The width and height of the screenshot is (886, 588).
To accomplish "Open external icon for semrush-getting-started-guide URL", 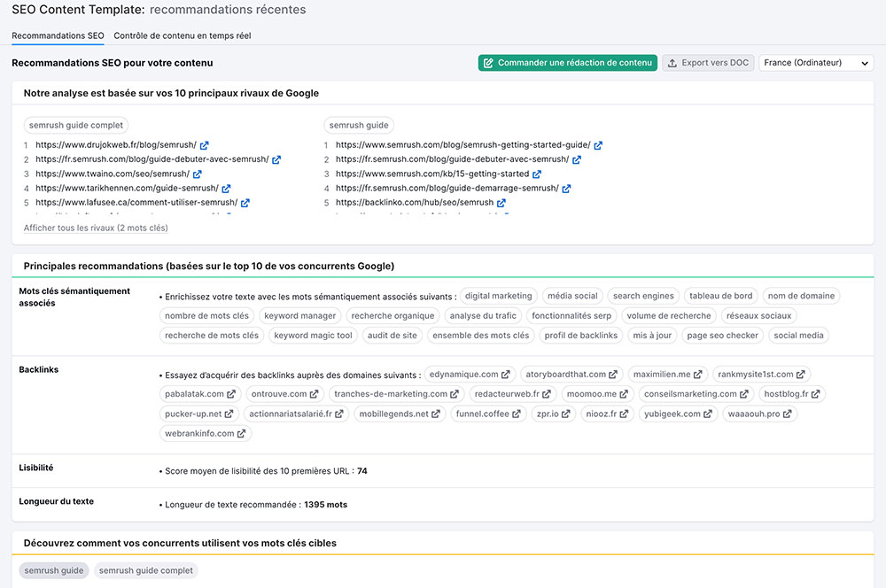I will 598,145.
